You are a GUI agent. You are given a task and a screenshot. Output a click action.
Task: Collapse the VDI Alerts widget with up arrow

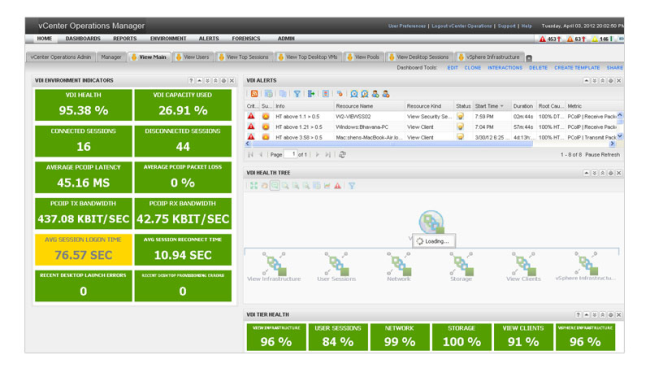586,80
